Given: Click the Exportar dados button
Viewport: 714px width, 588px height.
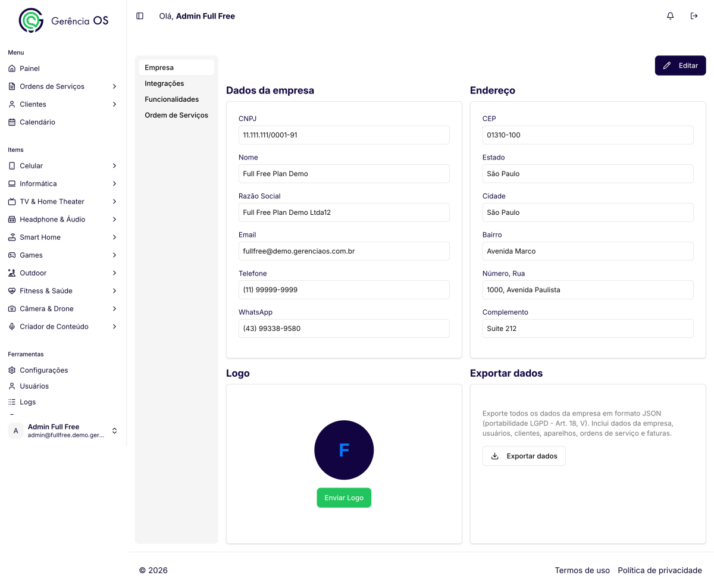Looking at the screenshot, I should tap(524, 456).
